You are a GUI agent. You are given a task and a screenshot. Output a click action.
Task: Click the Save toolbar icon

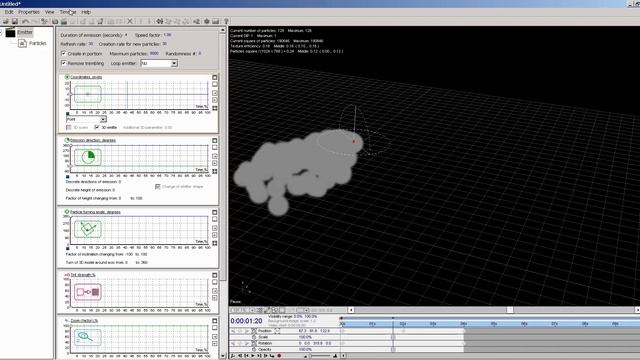tap(15, 22)
